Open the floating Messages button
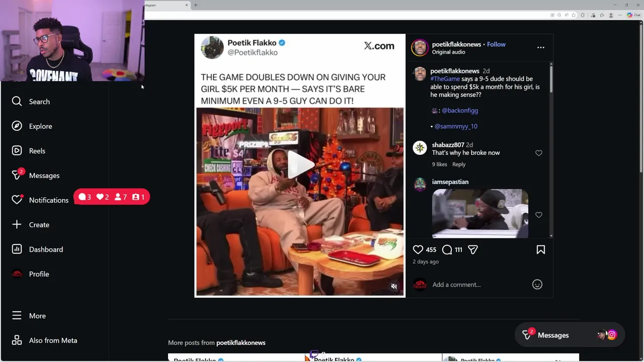The height and width of the screenshot is (362, 644). 569,335
